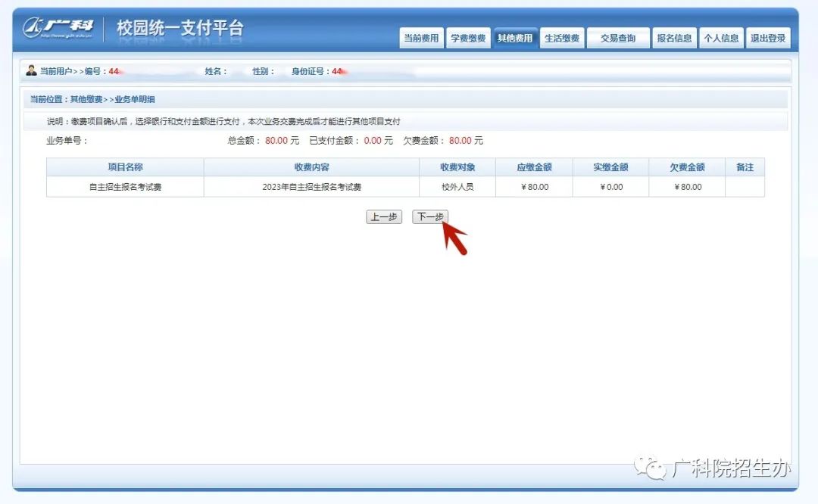Switch to the 学费缴费 tab
The height and width of the screenshot is (504, 818).
point(468,39)
